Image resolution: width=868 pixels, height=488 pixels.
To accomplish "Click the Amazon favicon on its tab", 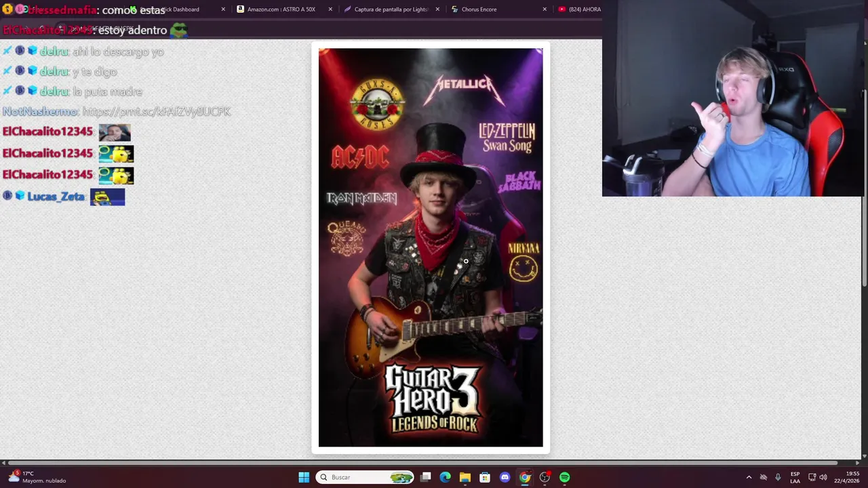I will click(x=241, y=9).
